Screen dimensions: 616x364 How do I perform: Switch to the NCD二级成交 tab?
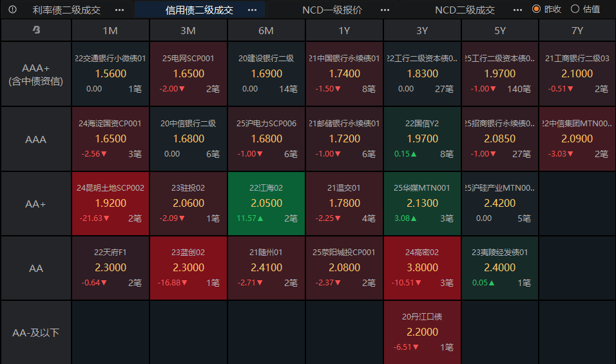[x=465, y=10]
